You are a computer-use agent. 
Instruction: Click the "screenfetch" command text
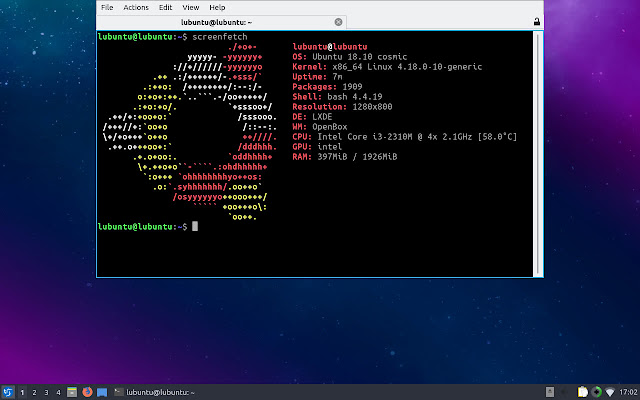(x=220, y=37)
